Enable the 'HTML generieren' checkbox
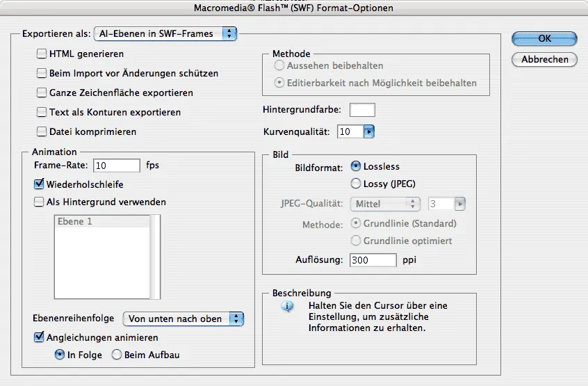Viewport: 588px width, 386px height. click(x=42, y=54)
